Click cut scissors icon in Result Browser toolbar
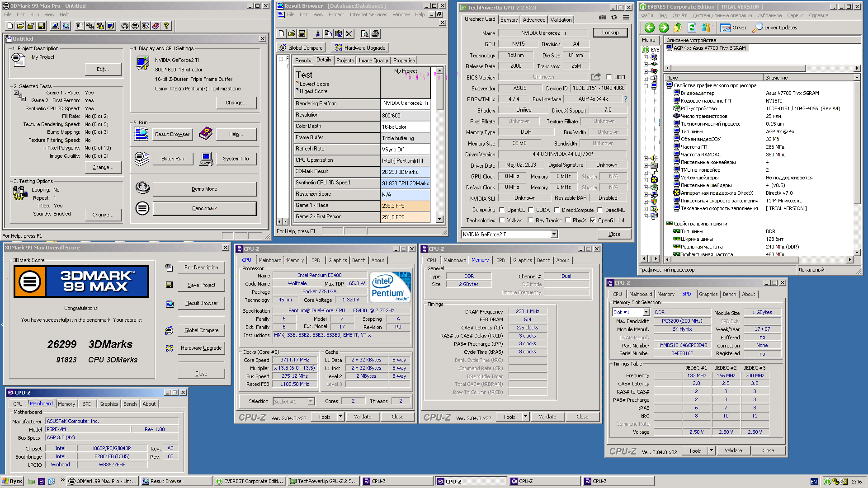Viewport: 868px width, 488px height. 318,33
